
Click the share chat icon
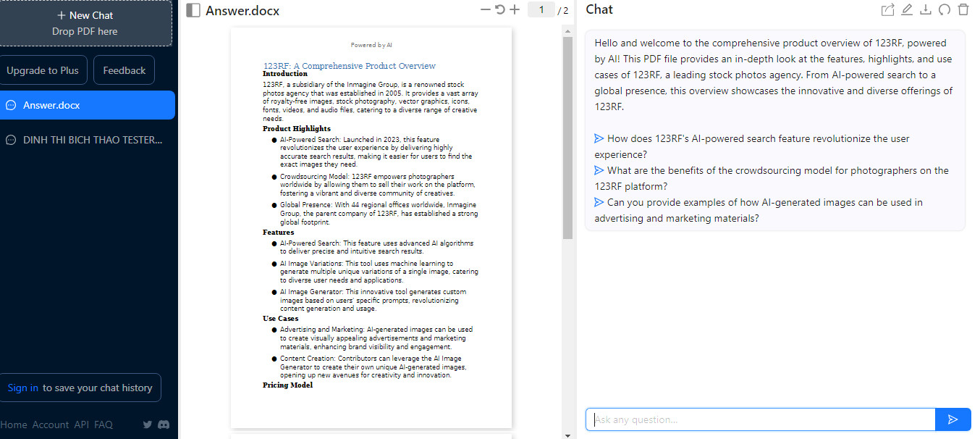tap(887, 9)
